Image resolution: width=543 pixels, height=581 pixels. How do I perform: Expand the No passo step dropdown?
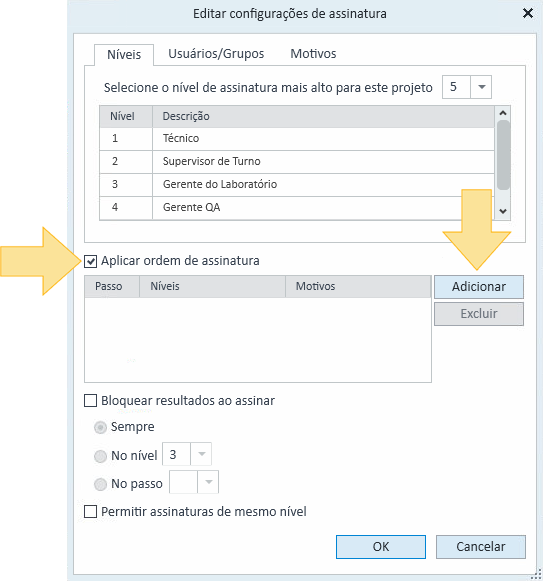pos(208,482)
